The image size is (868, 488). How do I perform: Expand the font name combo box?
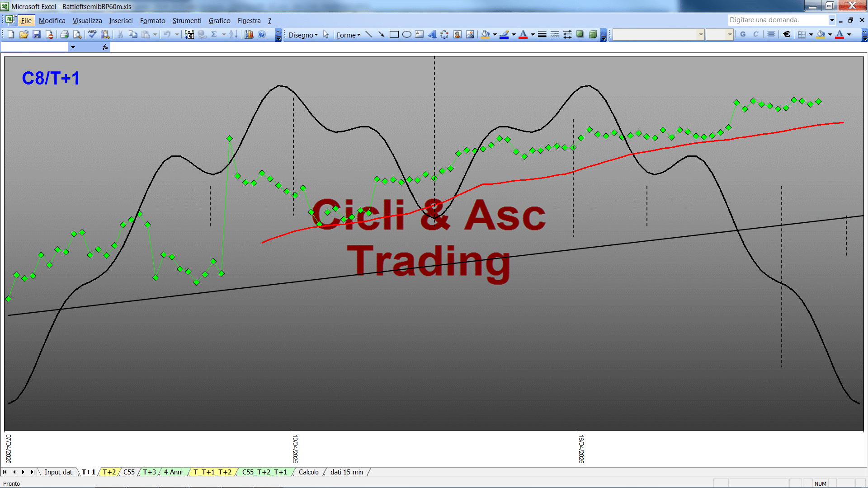pyautogui.click(x=701, y=34)
